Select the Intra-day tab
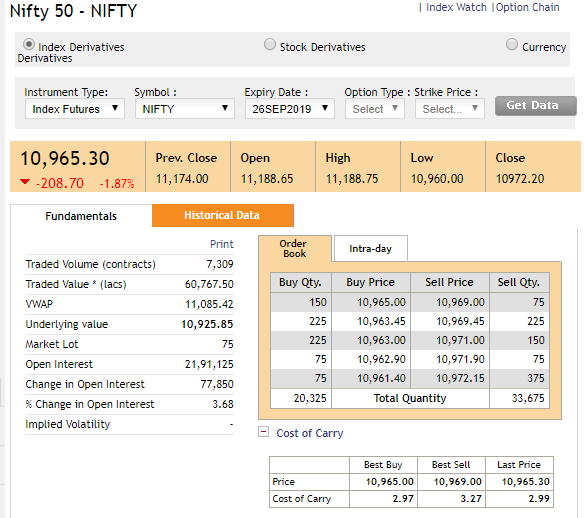584x518 pixels. point(371,248)
